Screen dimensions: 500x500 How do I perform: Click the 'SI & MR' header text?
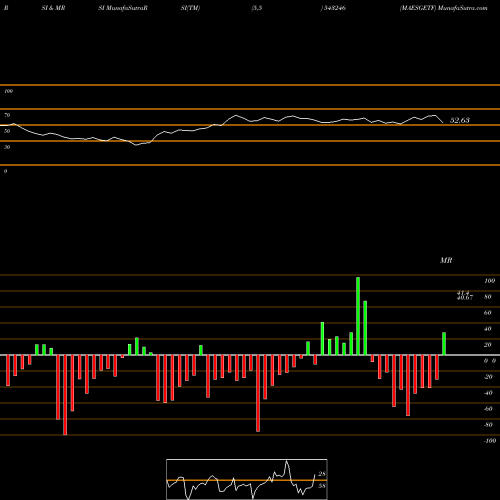tap(53, 8)
